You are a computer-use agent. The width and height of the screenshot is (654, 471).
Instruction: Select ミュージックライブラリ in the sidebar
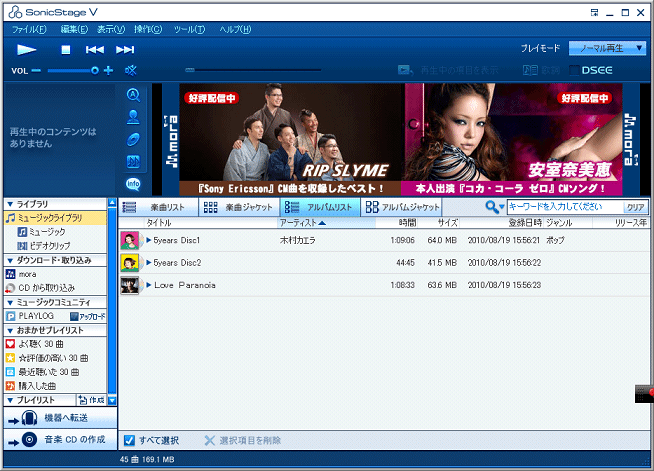click(55, 218)
